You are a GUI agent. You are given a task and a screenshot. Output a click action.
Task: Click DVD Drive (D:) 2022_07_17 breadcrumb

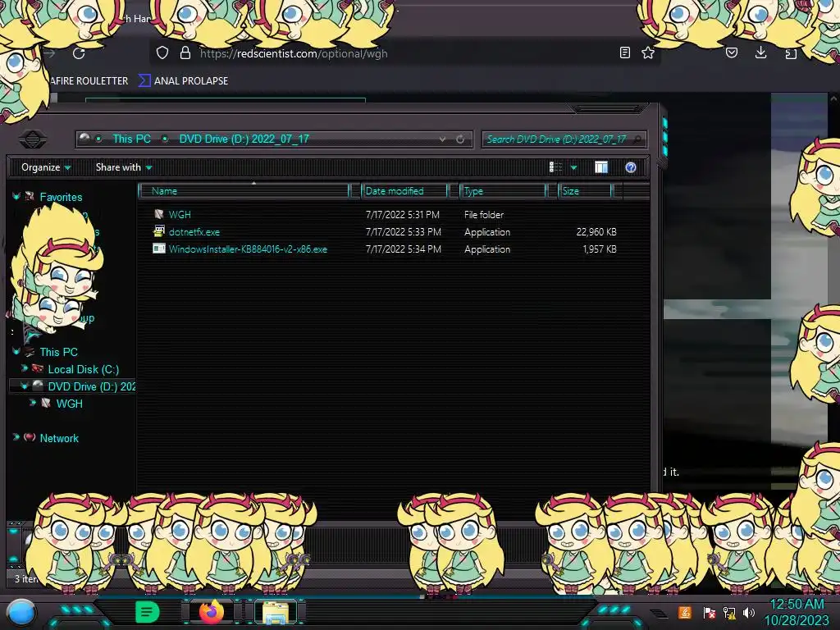[244, 139]
